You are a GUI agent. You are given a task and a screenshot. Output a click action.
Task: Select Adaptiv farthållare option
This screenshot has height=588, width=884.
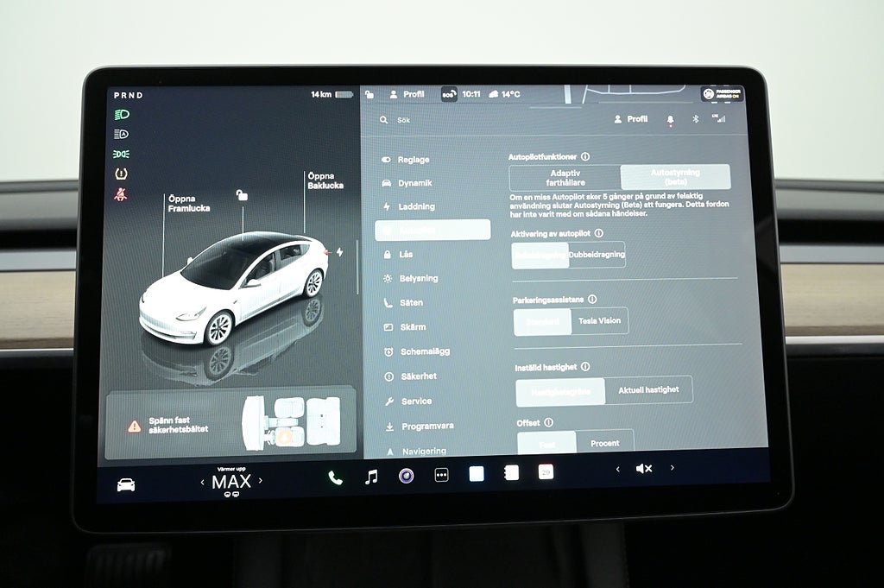tap(565, 178)
